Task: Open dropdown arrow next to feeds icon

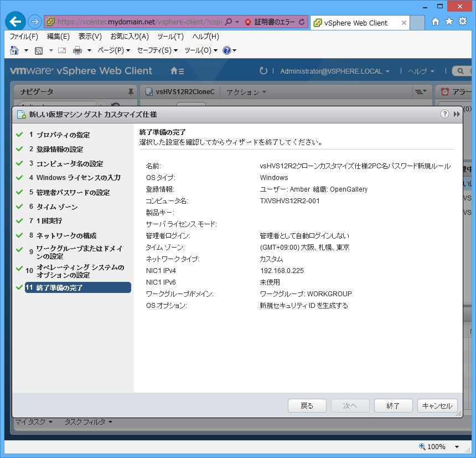Action: coord(51,50)
